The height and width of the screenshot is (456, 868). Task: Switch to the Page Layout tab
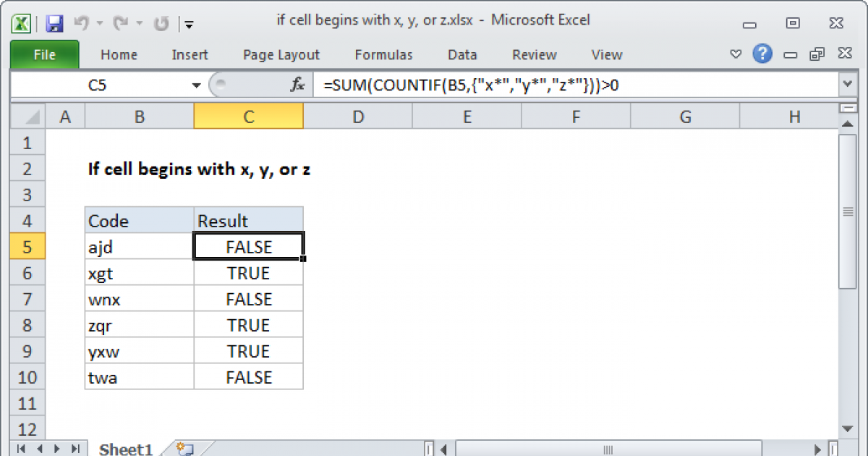[x=281, y=55]
